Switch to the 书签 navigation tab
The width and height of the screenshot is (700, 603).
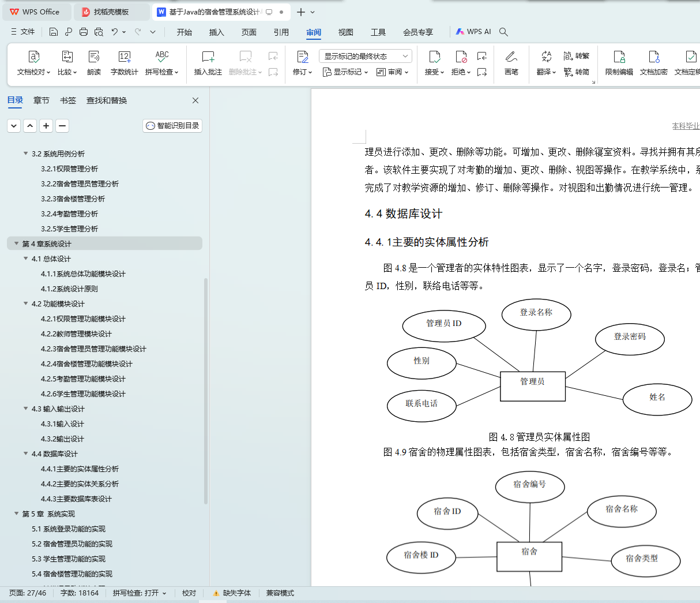coord(68,100)
